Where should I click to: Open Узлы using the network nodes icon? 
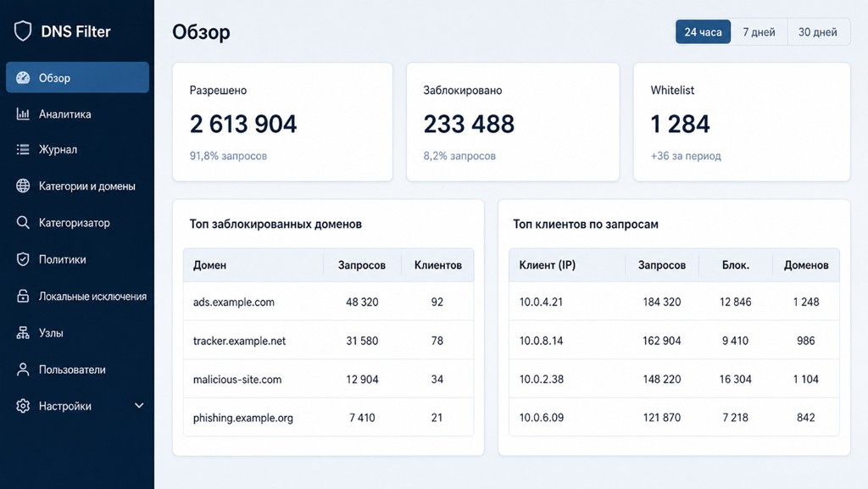pyautogui.click(x=23, y=332)
